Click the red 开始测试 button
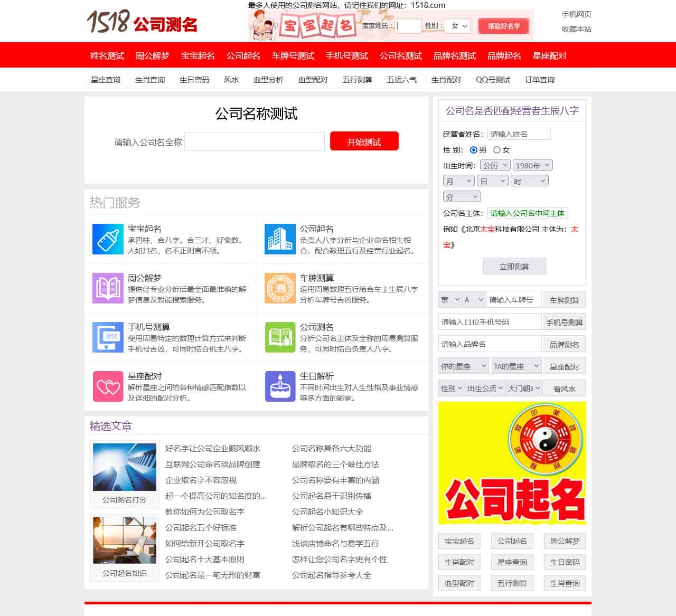676x616 pixels. click(x=364, y=141)
